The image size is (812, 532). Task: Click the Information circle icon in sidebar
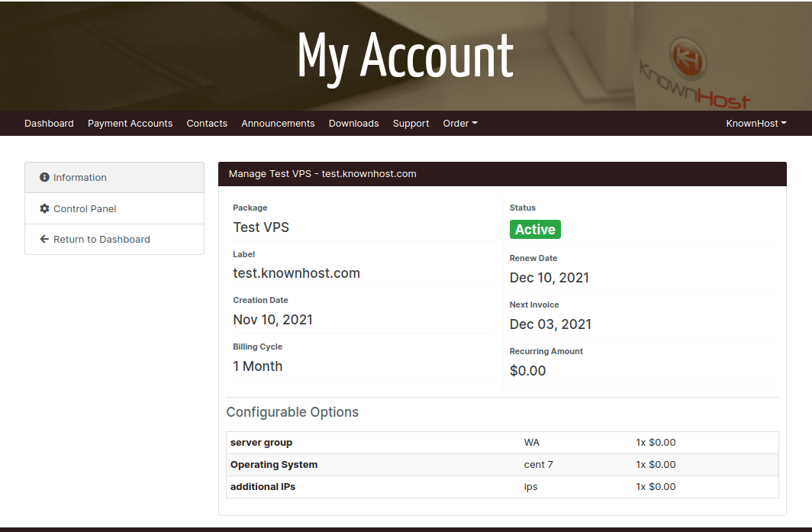[x=44, y=177]
